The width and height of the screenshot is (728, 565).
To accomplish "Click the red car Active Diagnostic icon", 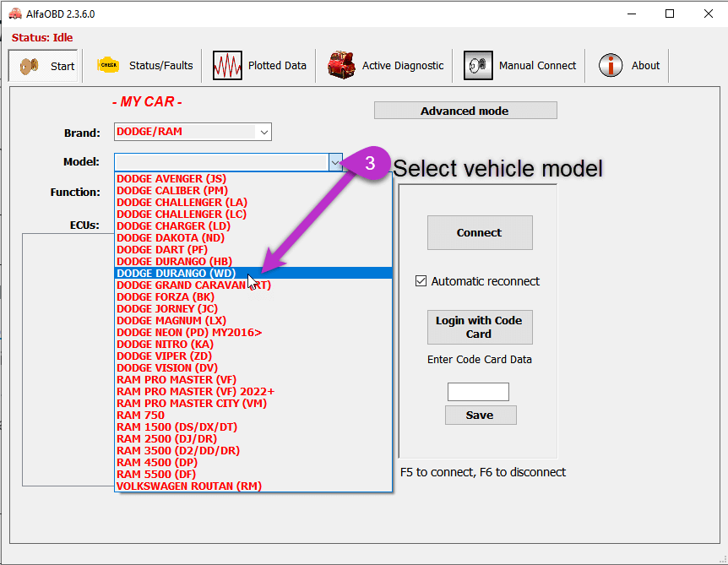I will click(342, 65).
